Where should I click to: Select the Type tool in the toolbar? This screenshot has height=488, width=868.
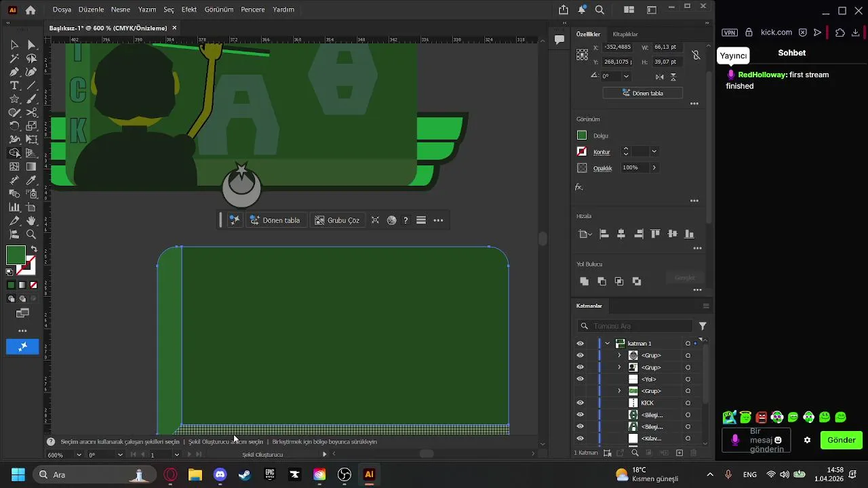(x=14, y=85)
